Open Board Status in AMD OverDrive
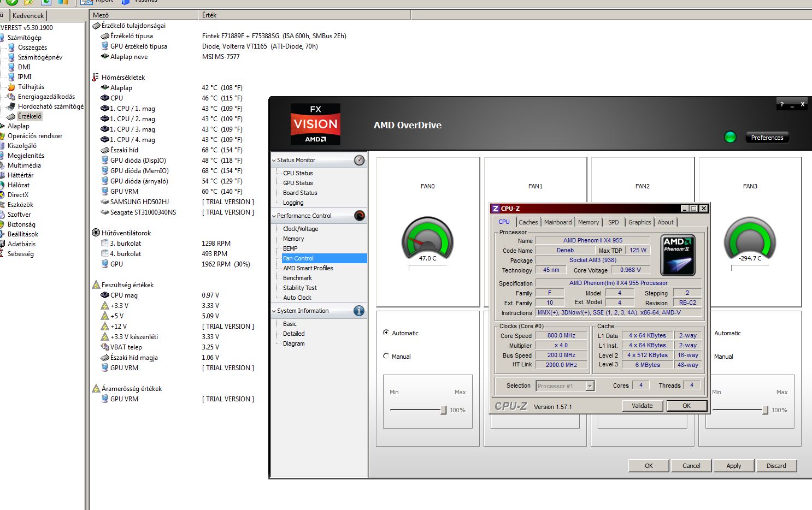Screen dimensions: 812x510 pyautogui.click(x=300, y=193)
